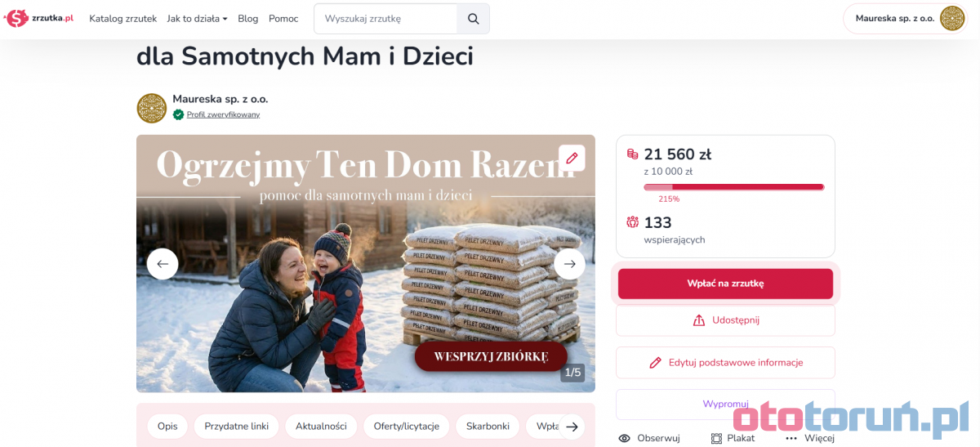Open the Więcej options menu

[810, 438]
